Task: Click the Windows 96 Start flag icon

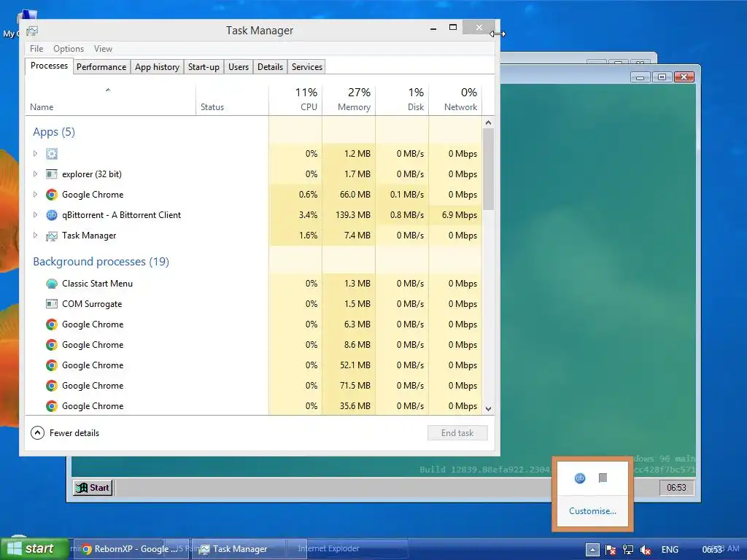Action: pos(82,488)
